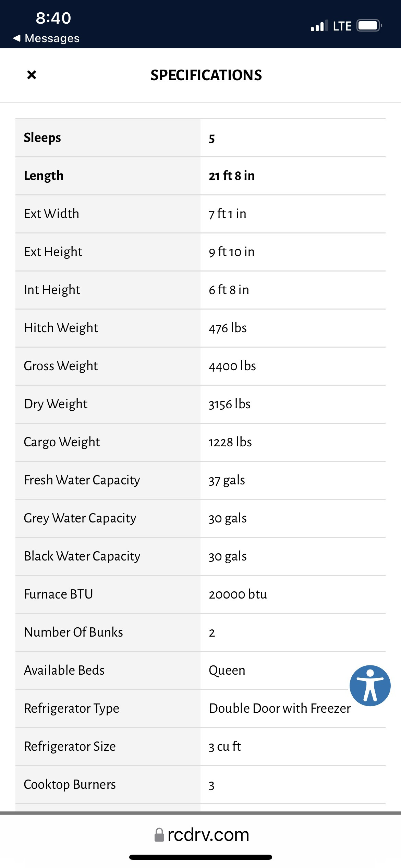
Task: Tap the Available Beds Queen value
Action: [x=227, y=671]
